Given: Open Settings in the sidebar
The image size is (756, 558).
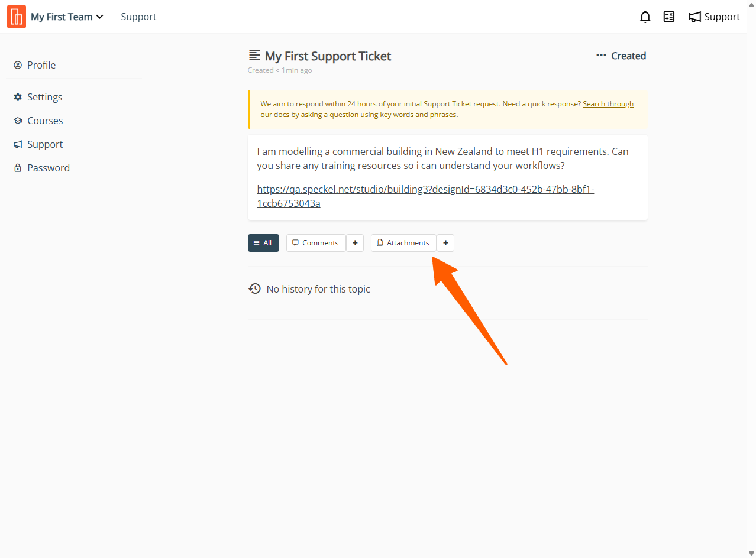Looking at the screenshot, I should tap(44, 97).
